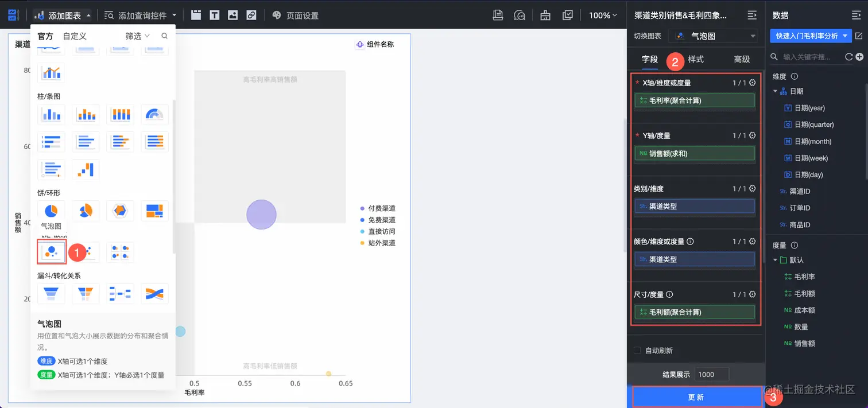Open the 添加查询控件 dropdown
This screenshot has width=868, height=408.
[x=141, y=15]
